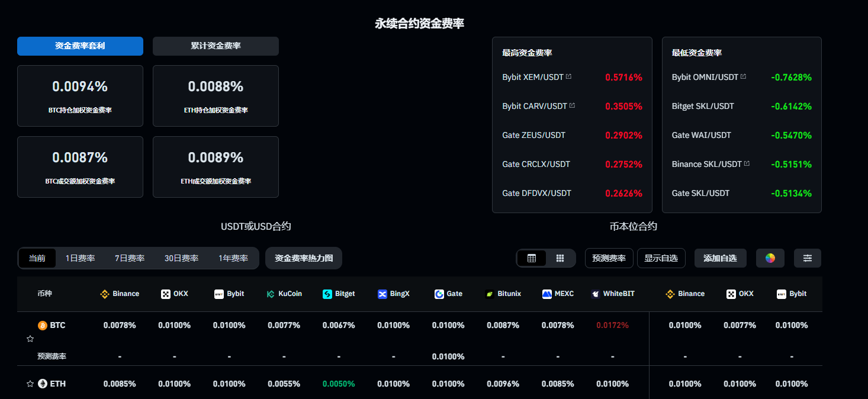Open the color wheel theme picker
The image size is (868, 399).
[770, 258]
